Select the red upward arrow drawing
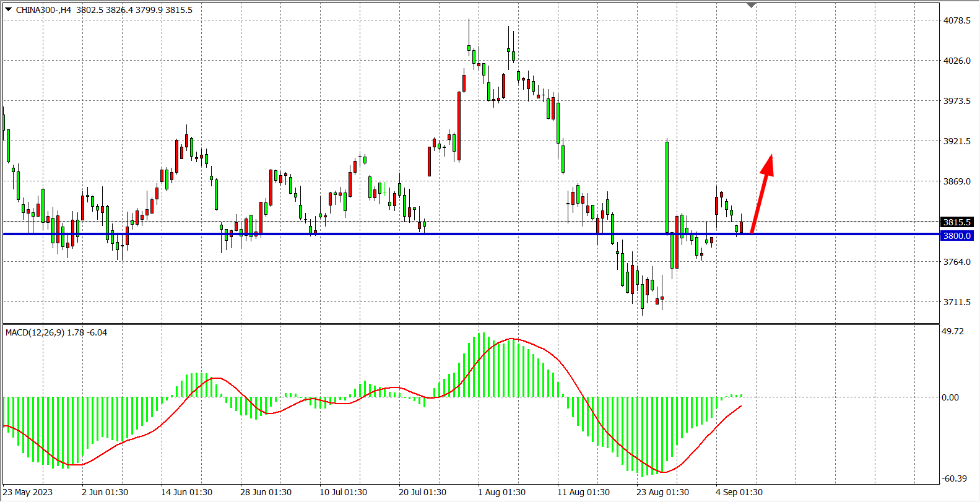This screenshot has width=980, height=502. tap(761, 193)
